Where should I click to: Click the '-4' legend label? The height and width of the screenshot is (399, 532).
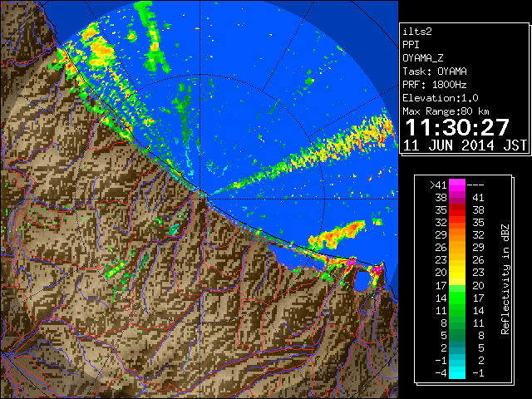(x=441, y=373)
